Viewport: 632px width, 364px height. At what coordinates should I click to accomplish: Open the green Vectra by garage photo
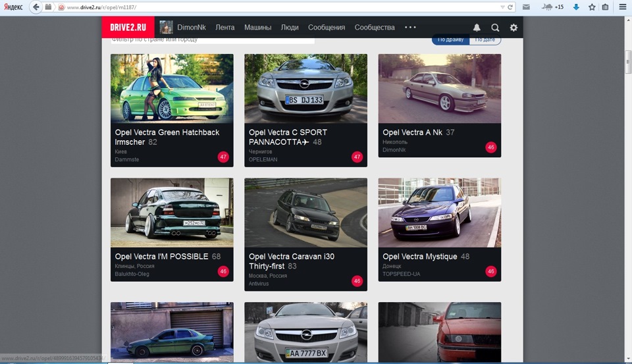click(172, 332)
